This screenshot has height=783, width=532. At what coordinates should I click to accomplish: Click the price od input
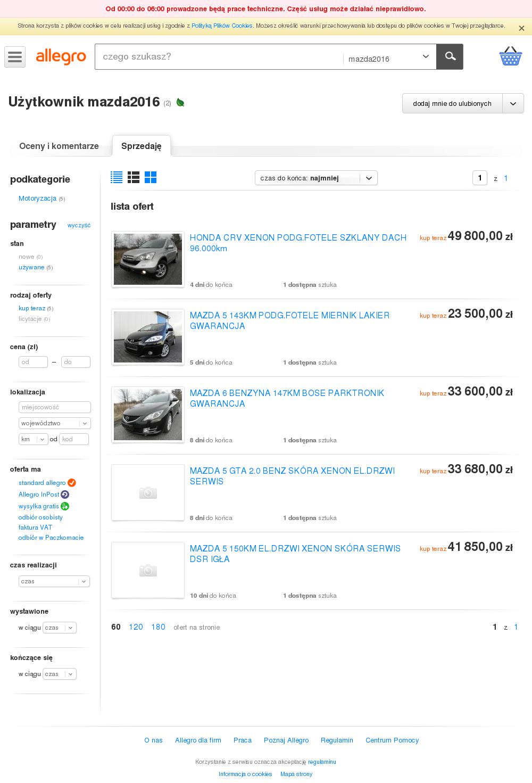[34, 362]
